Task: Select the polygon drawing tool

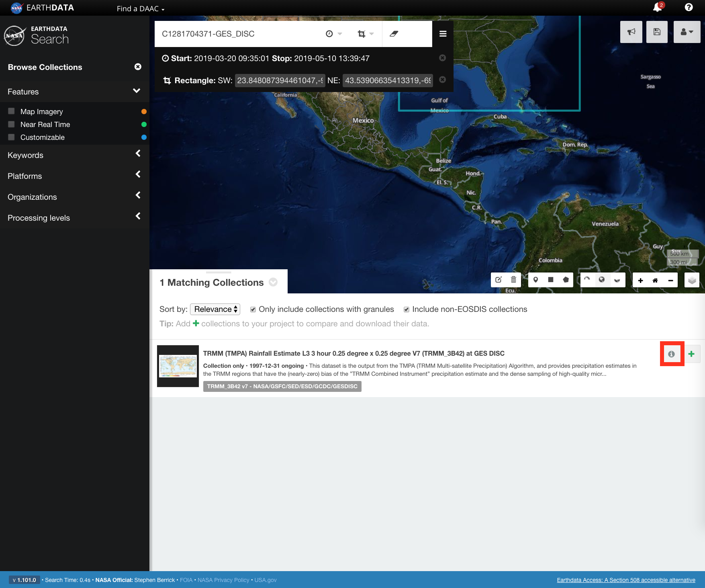Action: 566,280
